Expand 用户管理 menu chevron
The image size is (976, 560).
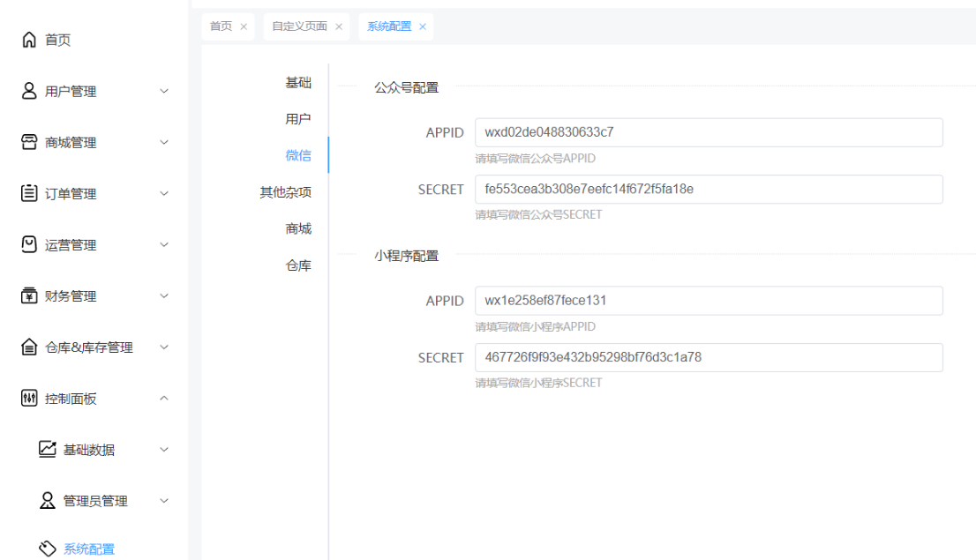point(164,91)
